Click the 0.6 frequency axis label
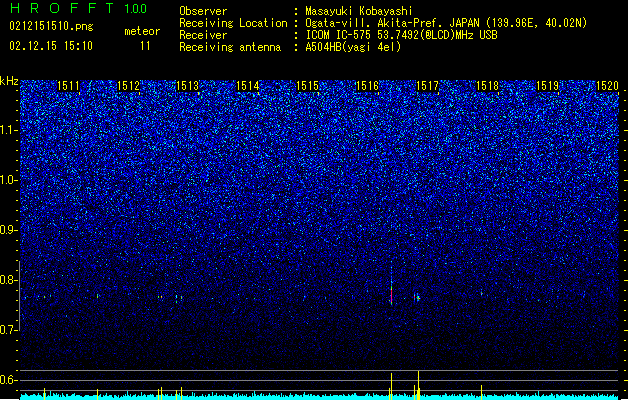Screen dimensions: 629x400 coord(9,380)
